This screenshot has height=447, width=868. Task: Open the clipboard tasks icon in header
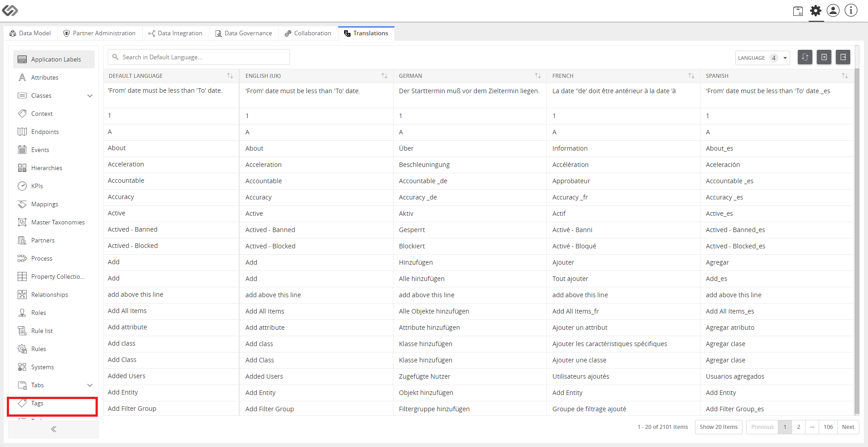coord(798,10)
